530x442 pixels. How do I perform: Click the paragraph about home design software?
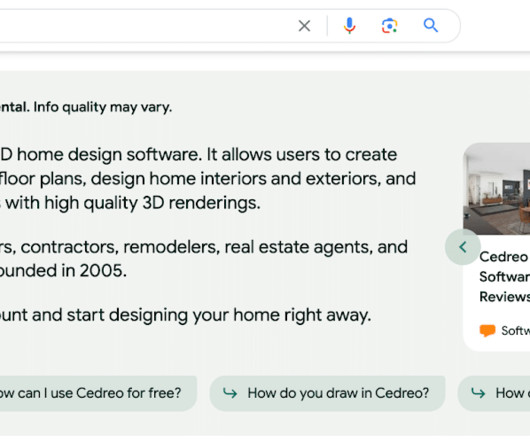point(208,179)
